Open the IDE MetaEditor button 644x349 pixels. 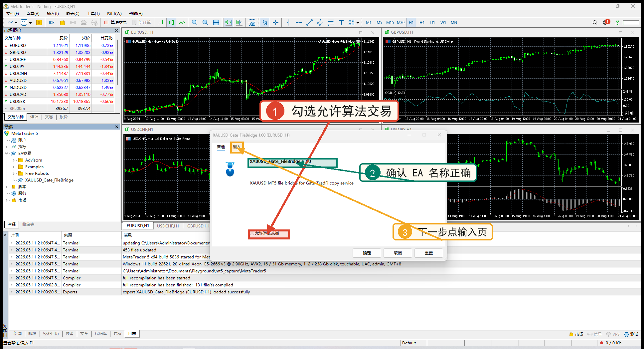tap(52, 23)
